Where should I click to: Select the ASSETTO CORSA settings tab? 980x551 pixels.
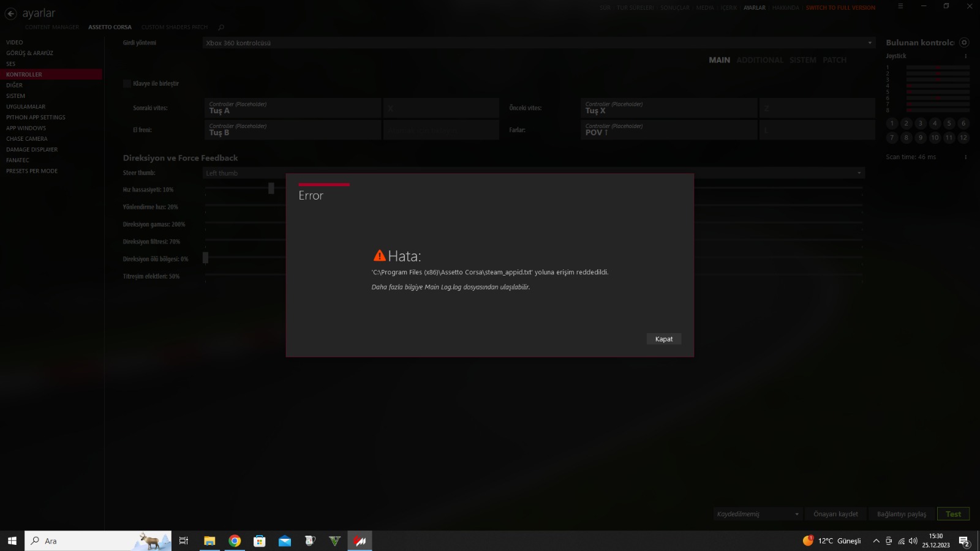110,28
